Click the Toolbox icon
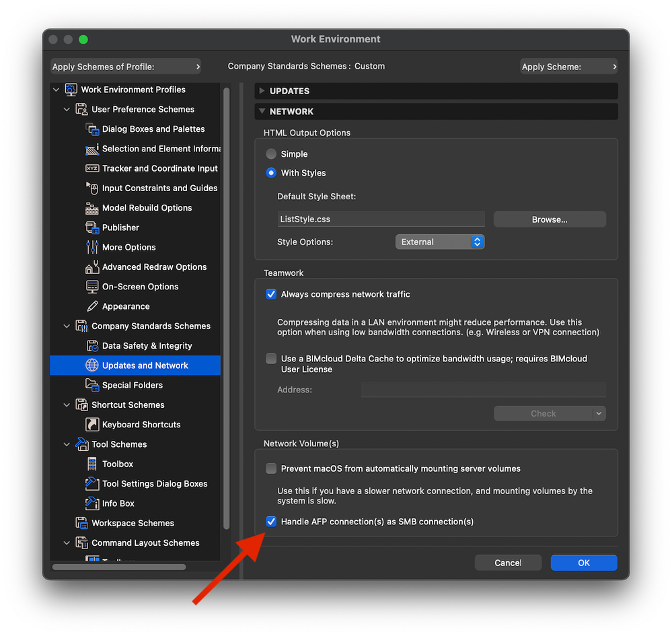672x636 pixels. [x=92, y=464]
